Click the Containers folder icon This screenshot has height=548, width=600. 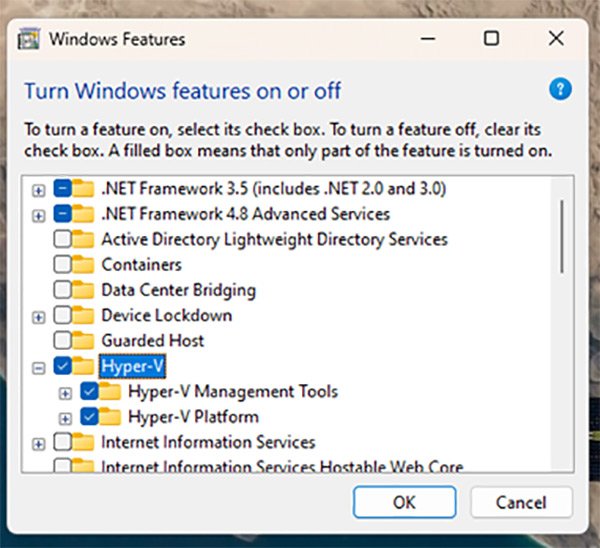point(84,265)
